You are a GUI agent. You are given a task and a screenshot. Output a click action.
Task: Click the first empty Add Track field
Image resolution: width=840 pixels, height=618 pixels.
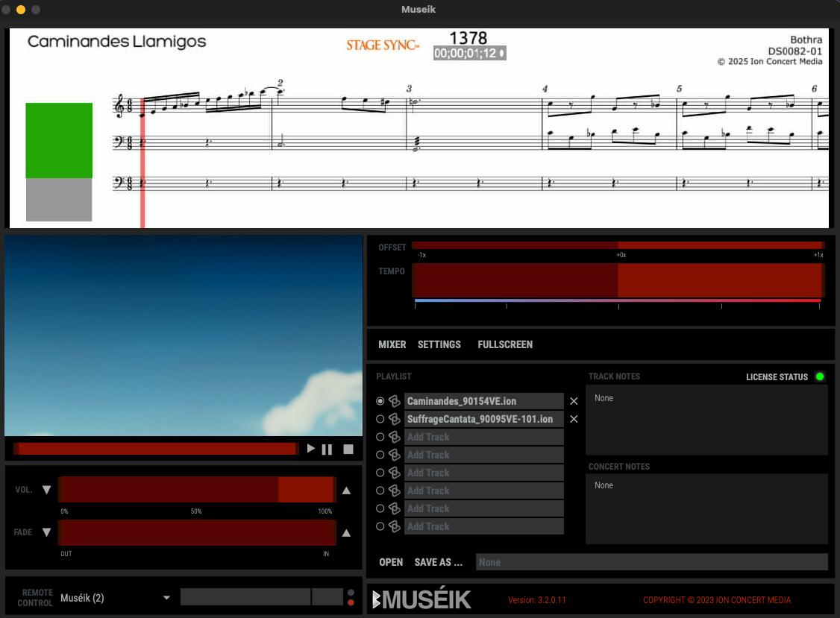pos(483,437)
